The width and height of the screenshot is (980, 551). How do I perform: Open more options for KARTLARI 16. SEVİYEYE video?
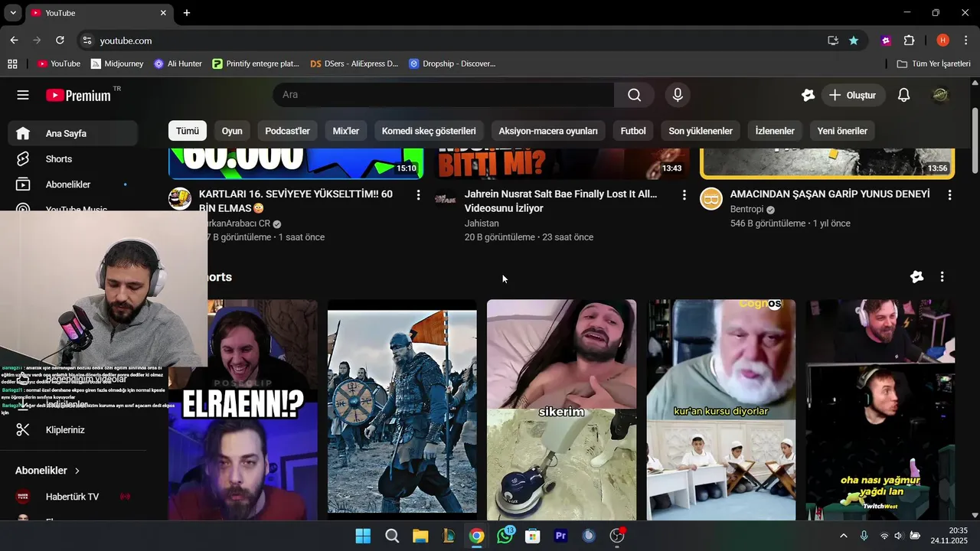click(418, 195)
